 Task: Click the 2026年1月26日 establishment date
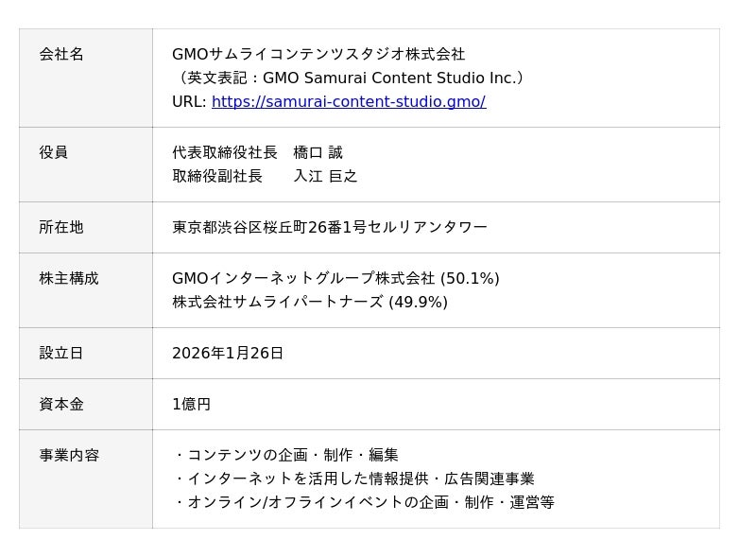228,354
